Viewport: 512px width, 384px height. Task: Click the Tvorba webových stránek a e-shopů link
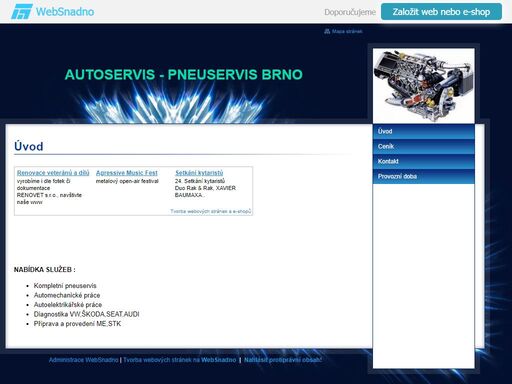click(211, 211)
